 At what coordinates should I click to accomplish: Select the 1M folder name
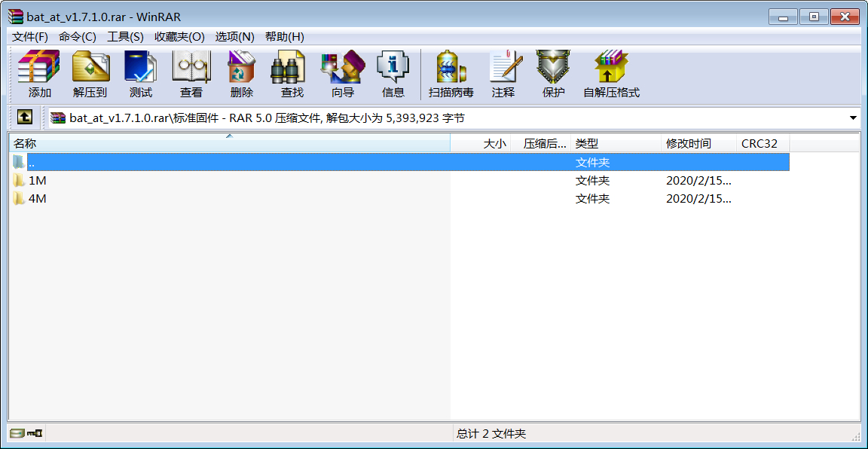[x=38, y=181]
